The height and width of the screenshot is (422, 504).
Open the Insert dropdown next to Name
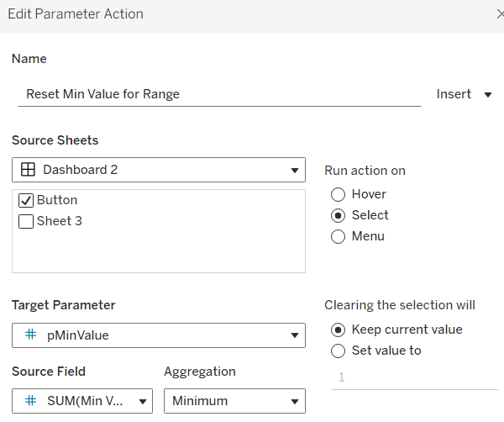click(x=464, y=94)
